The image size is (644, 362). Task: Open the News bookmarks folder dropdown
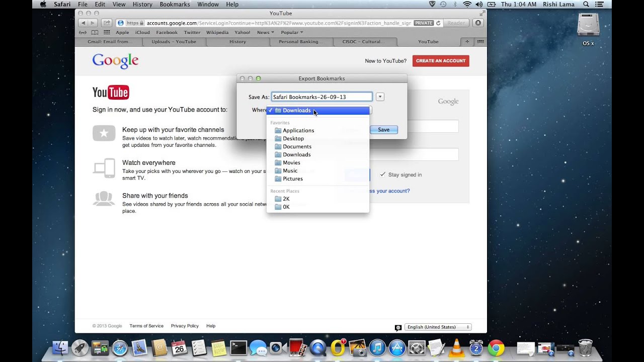[266, 32]
